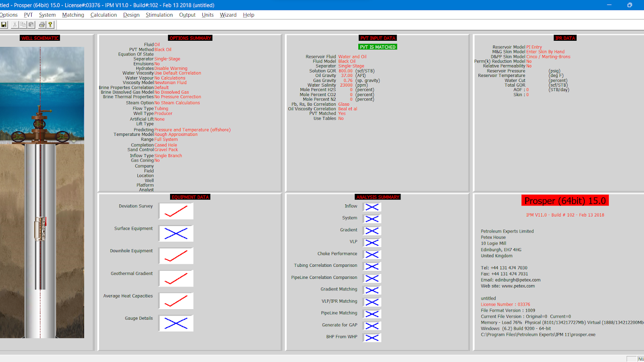Open Deviation Survey check mark box
The width and height of the screenshot is (644, 362).
pos(176,211)
